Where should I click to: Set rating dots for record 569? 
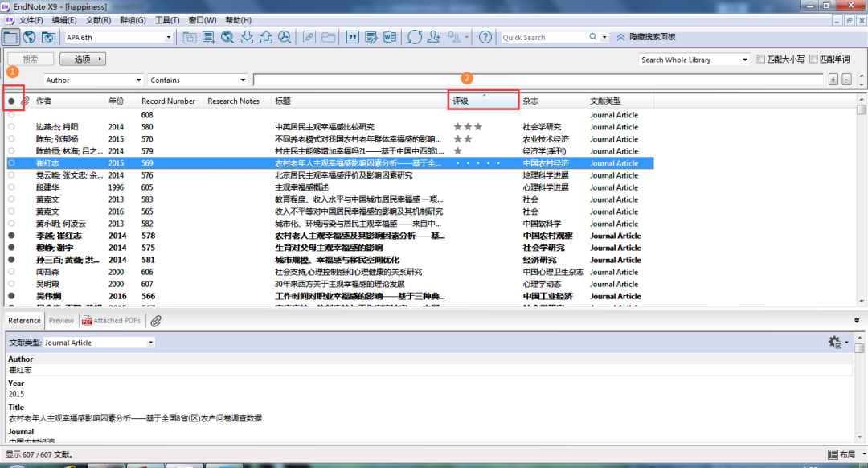coord(478,163)
